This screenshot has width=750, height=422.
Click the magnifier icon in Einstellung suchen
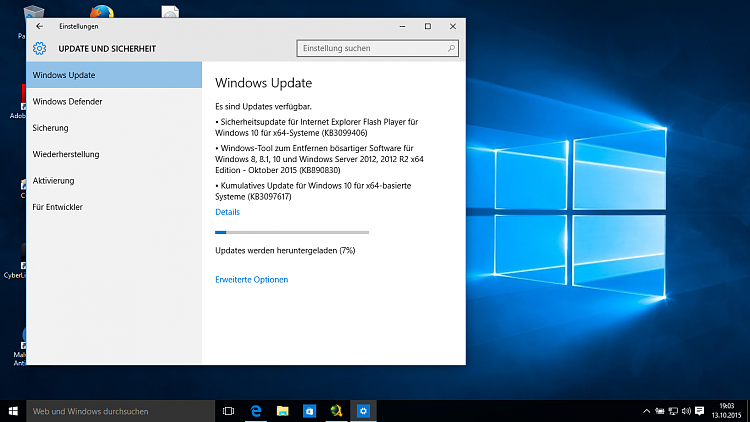click(x=451, y=48)
